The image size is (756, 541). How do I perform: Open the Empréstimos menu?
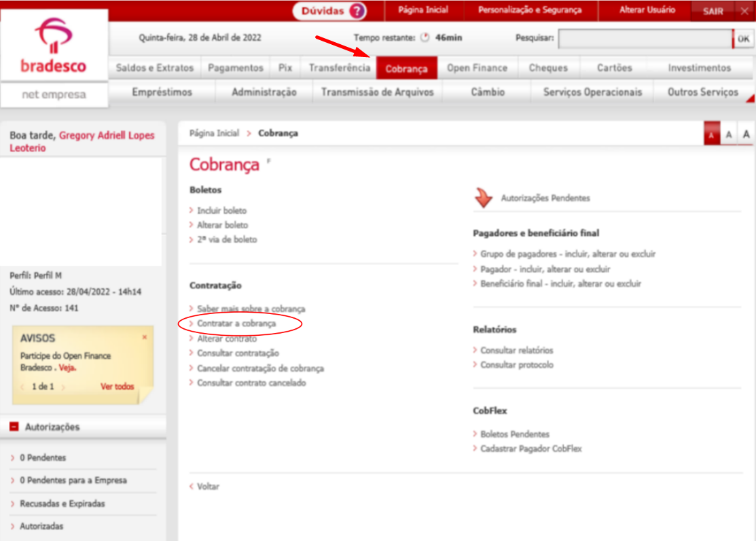pyautogui.click(x=162, y=92)
